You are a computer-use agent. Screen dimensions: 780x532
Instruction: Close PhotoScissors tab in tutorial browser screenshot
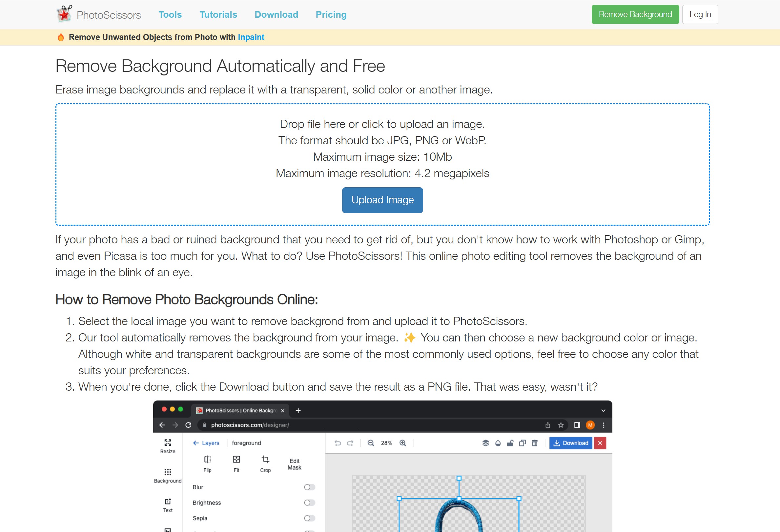[283, 411]
